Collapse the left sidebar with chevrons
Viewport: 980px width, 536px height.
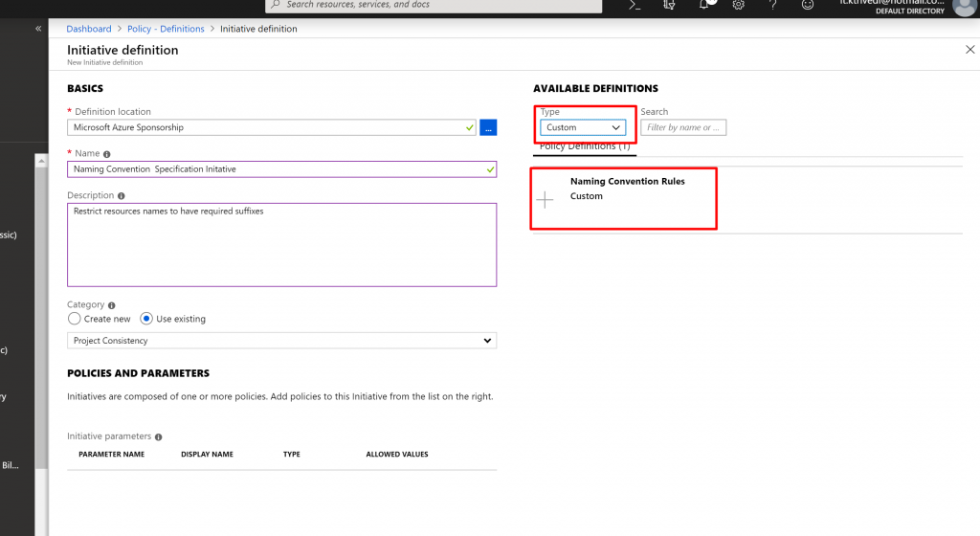[38, 29]
